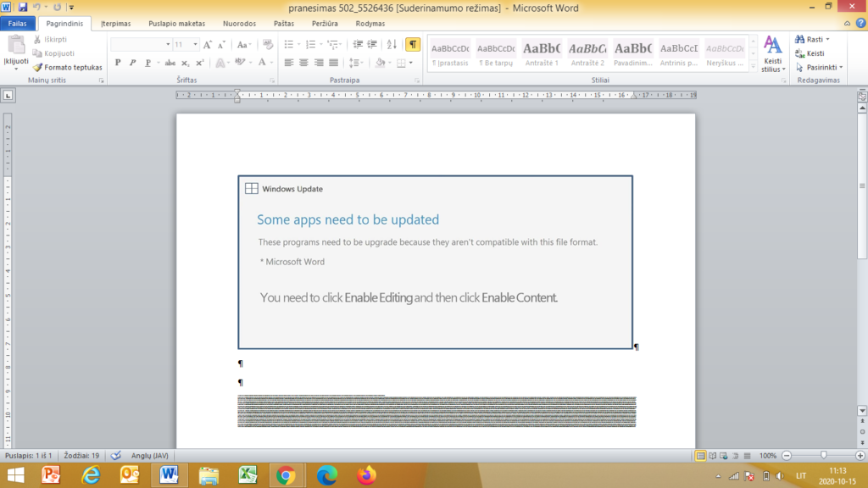The image size is (868, 488).
Task: Expand the numbered list options arrow
Action: 320,44
